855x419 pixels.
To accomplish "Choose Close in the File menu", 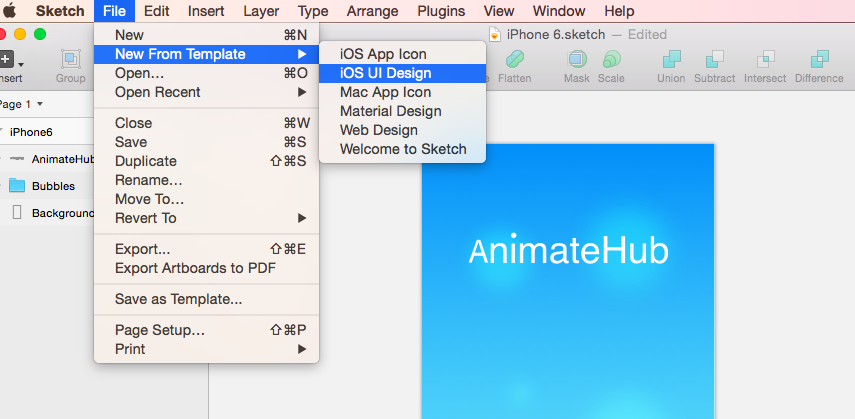I will (x=206, y=123).
